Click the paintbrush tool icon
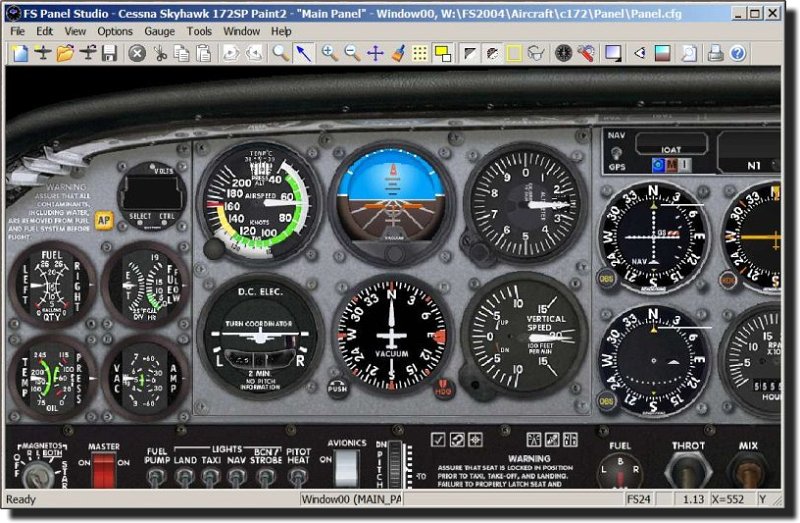 coord(398,53)
